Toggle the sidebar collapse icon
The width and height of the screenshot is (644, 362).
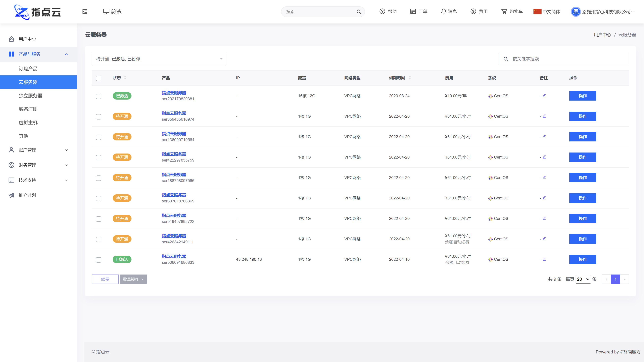85,12
